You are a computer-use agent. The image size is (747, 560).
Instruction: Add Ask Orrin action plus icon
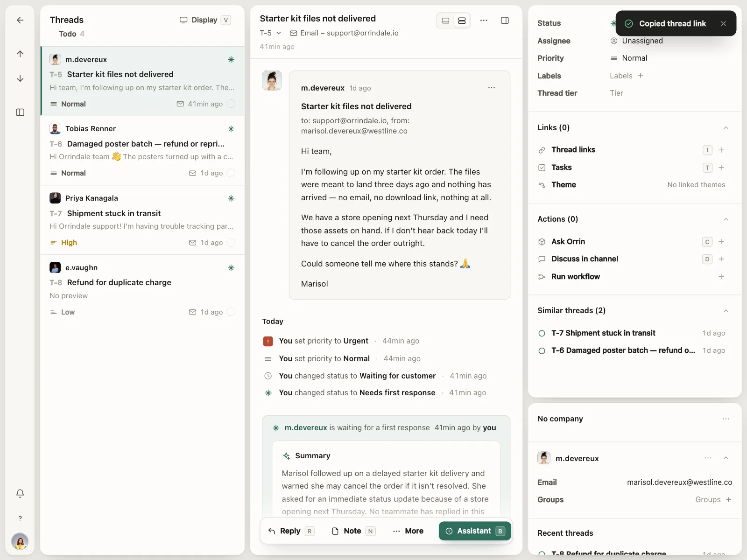tap(721, 242)
